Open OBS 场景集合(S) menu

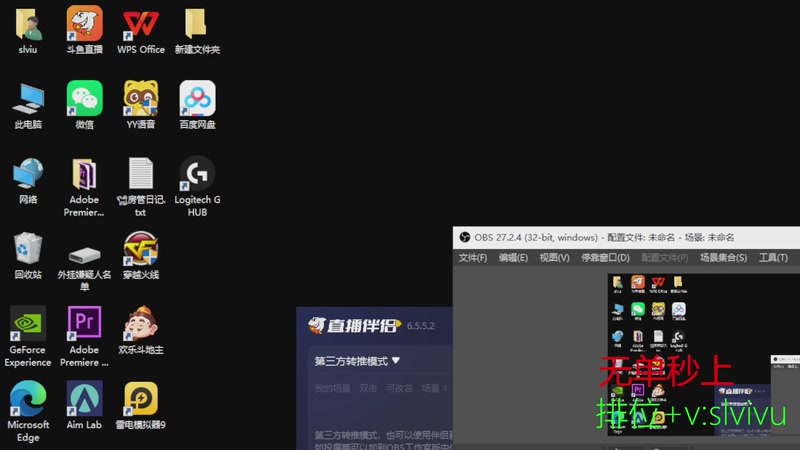(x=723, y=258)
